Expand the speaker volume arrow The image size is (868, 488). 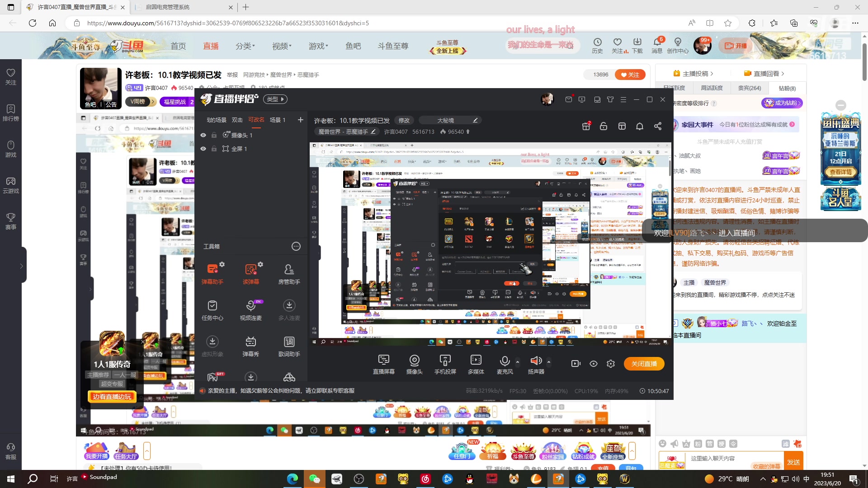[549, 361]
